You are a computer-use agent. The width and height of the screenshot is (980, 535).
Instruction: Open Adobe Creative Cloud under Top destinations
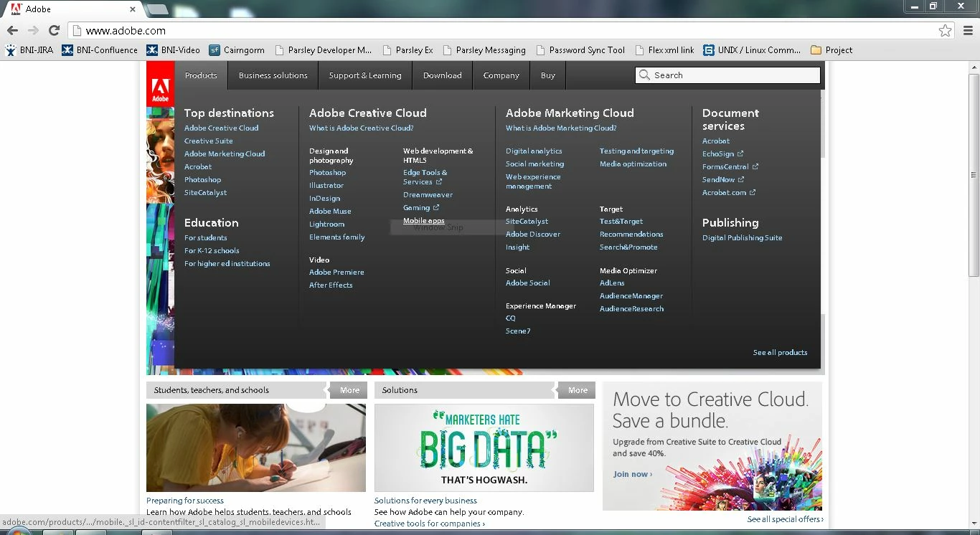(221, 128)
